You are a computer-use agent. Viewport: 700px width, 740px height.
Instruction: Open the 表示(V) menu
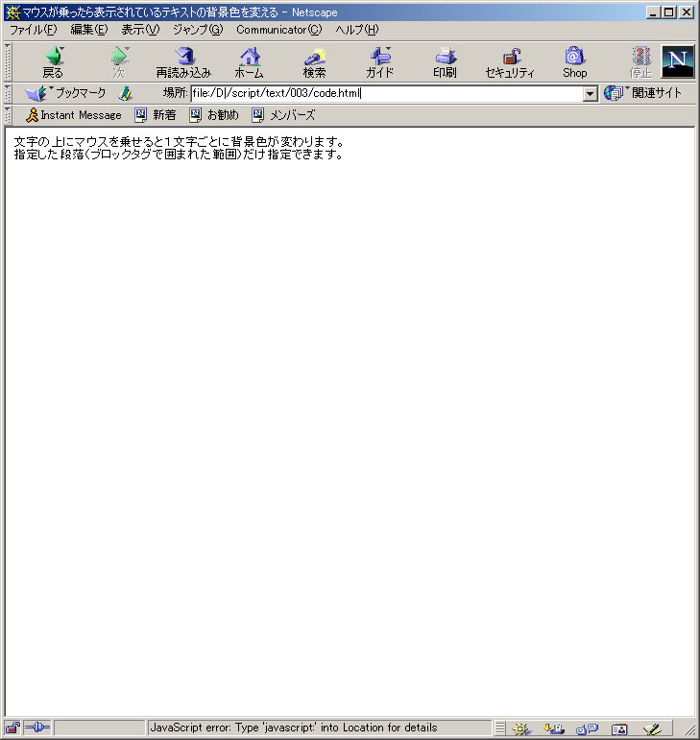[x=140, y=30]
